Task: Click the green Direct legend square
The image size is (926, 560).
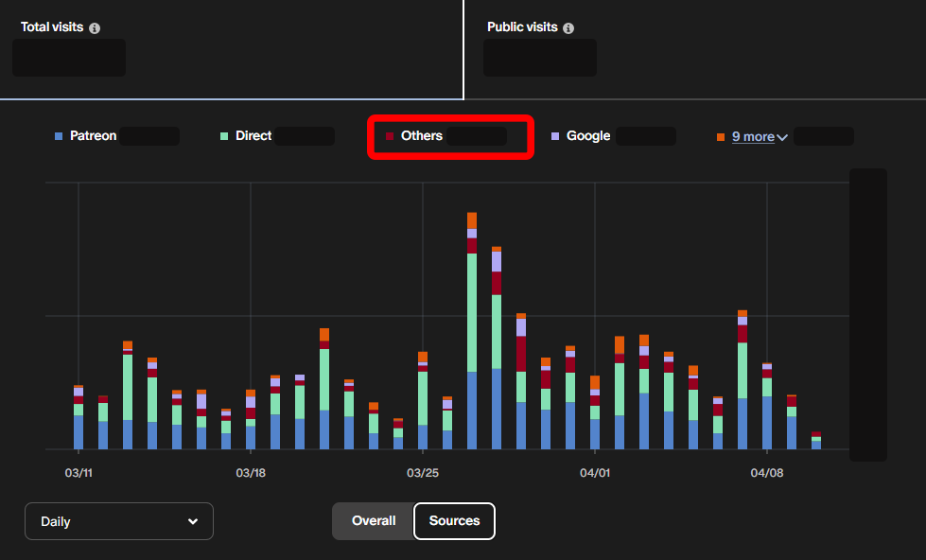Action: click(224, 136)
